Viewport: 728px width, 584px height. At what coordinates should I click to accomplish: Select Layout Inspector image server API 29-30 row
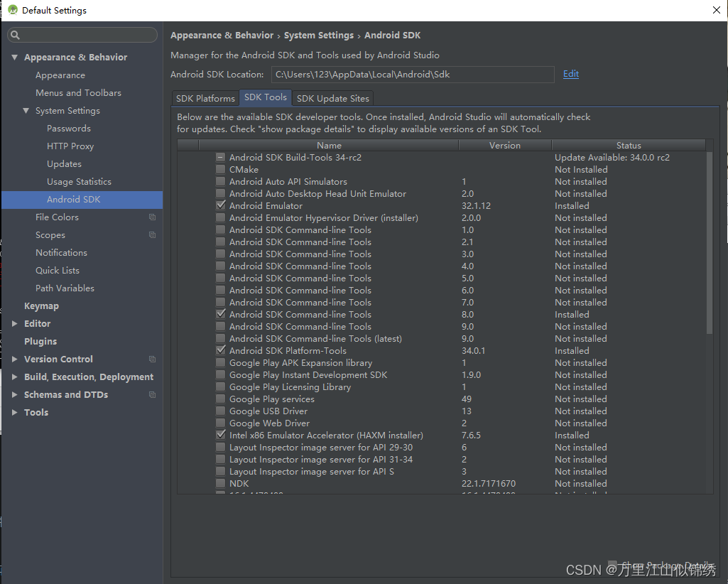[441, 447]
